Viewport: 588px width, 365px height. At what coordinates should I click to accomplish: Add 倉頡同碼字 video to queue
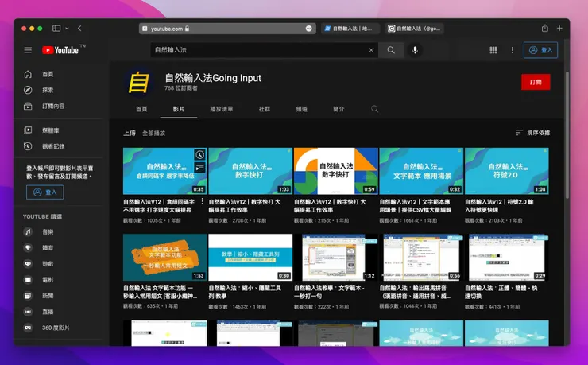[200, 168]
